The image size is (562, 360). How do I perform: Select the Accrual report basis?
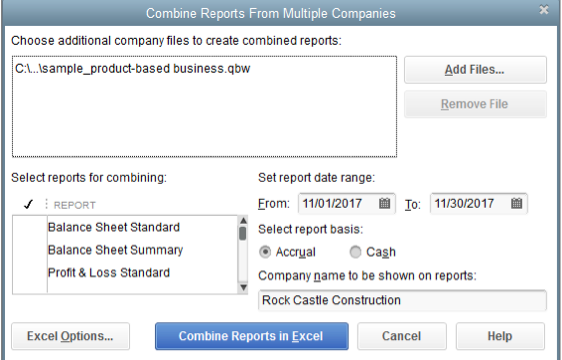point(265,252)
